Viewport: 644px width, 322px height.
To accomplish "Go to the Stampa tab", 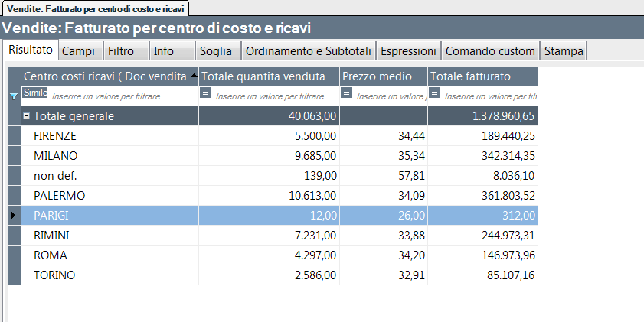I will [x=564, y=51].
